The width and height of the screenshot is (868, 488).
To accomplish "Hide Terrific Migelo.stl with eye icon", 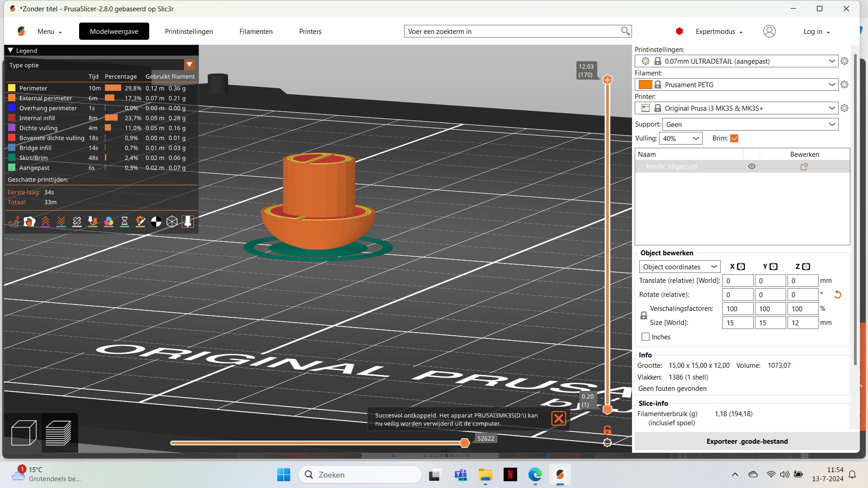I will coord(751,167).
